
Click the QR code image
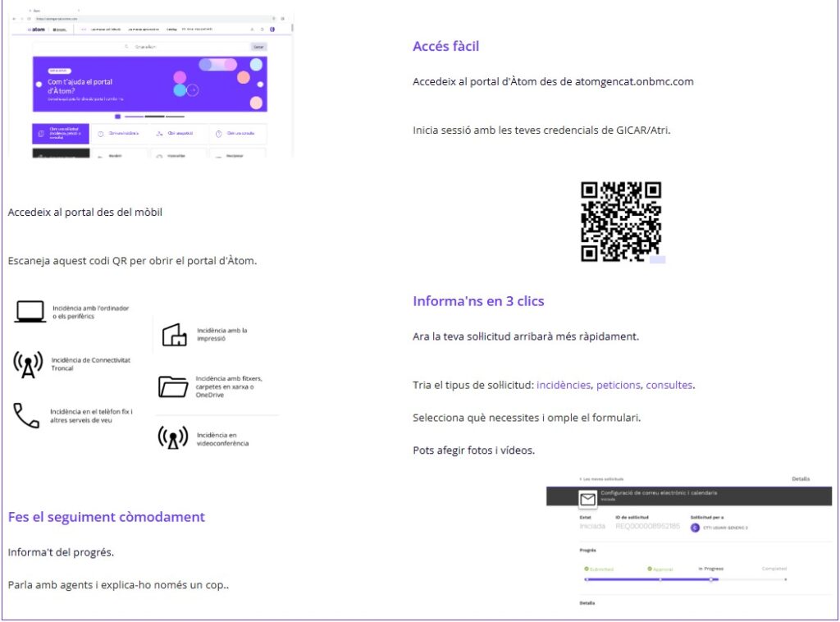pos(621,222)
